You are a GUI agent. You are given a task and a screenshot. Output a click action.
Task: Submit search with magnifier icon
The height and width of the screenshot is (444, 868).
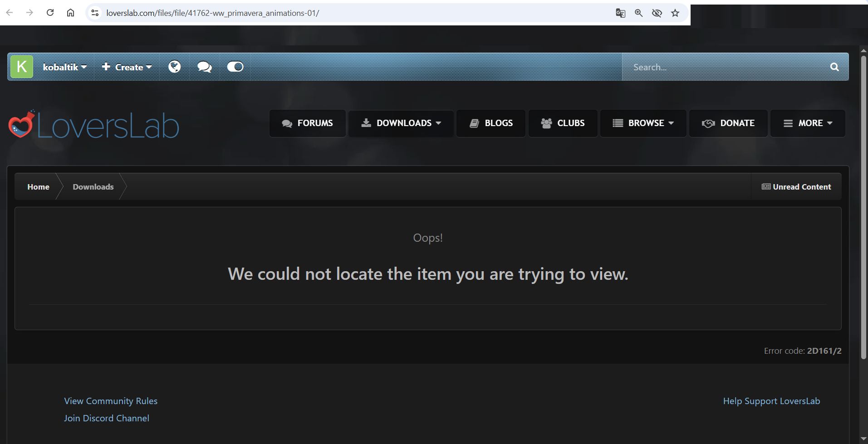coord(834,67)
